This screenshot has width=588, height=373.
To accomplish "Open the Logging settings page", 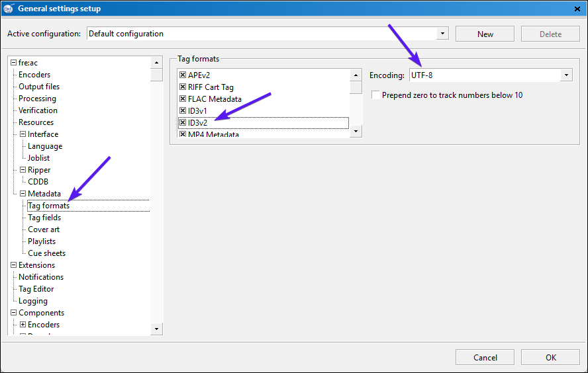I will pyautogui.click(x=33, y=301).
